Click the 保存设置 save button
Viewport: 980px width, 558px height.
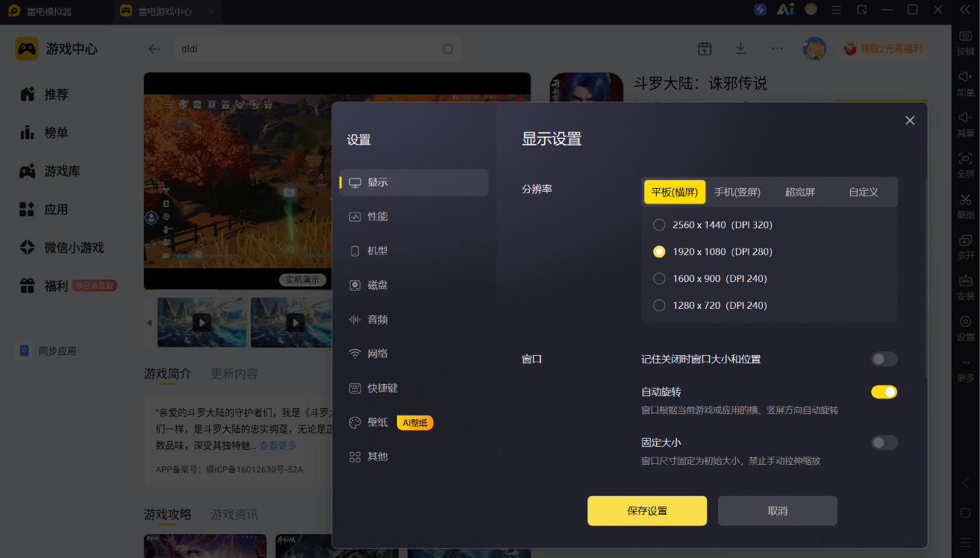[647, 511]
